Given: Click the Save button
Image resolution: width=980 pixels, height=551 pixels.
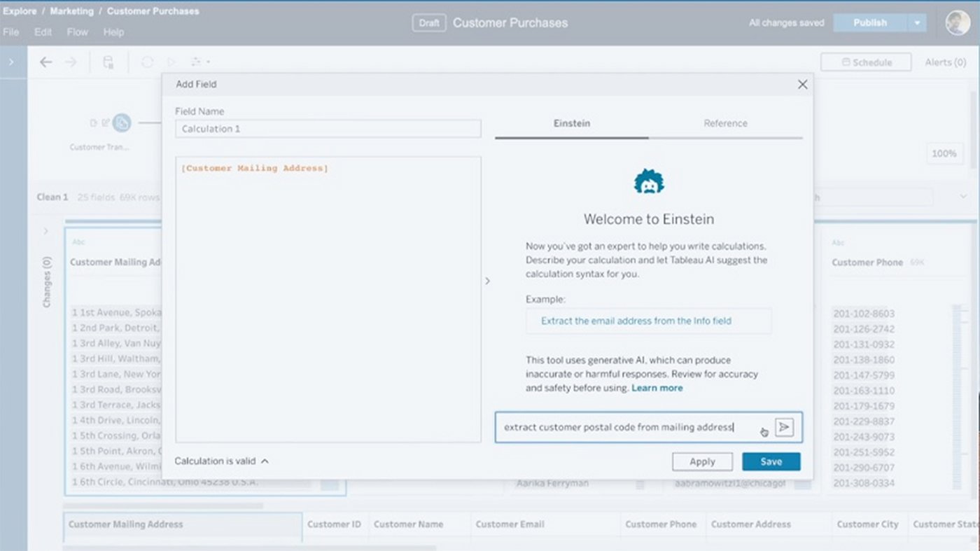Looking at the screenshot, I should coord(771,462).
